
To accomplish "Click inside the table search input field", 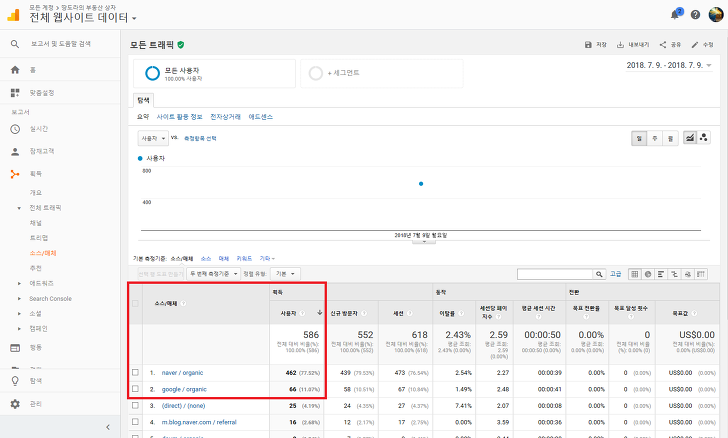I will [555, 274].
